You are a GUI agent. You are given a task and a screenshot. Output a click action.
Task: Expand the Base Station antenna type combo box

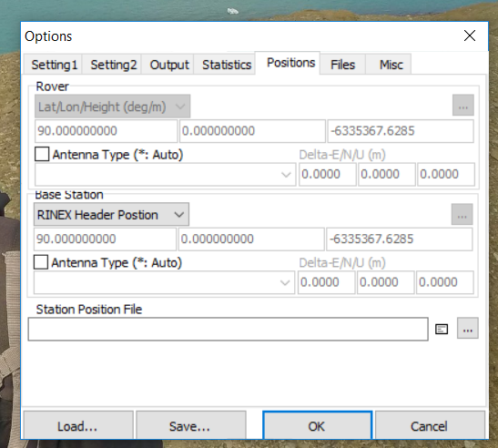164,282
